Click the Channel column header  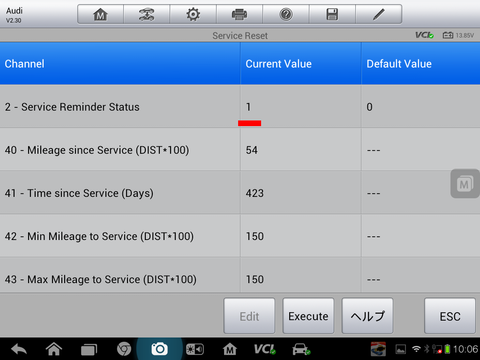tap(120, 63)
